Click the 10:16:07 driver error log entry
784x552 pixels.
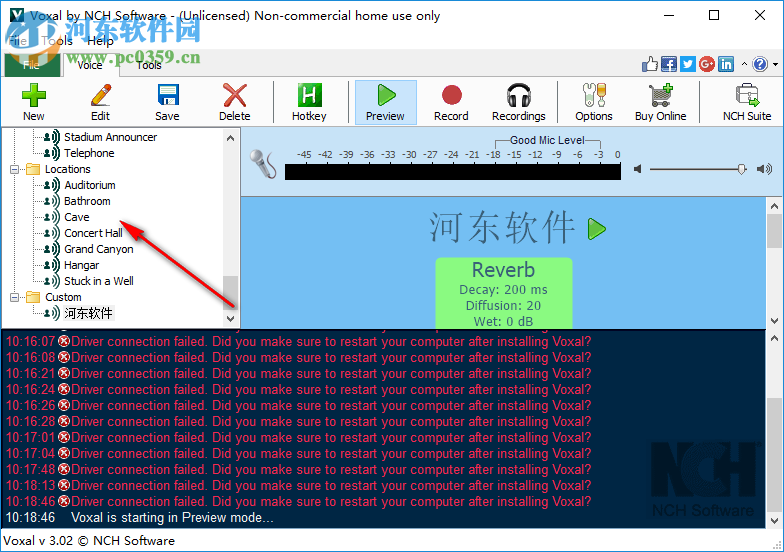coord(298,342)
